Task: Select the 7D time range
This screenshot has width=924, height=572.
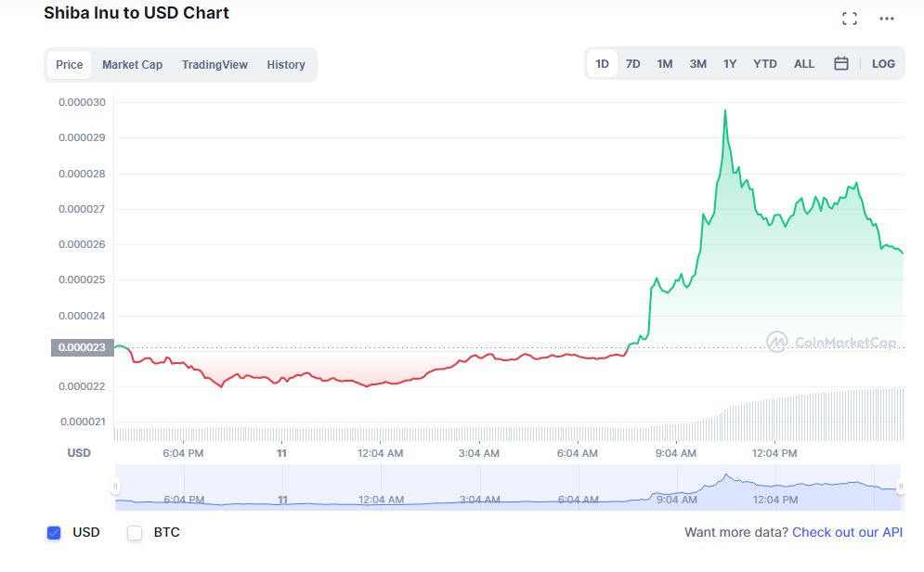Action: (x=633, y=64)
